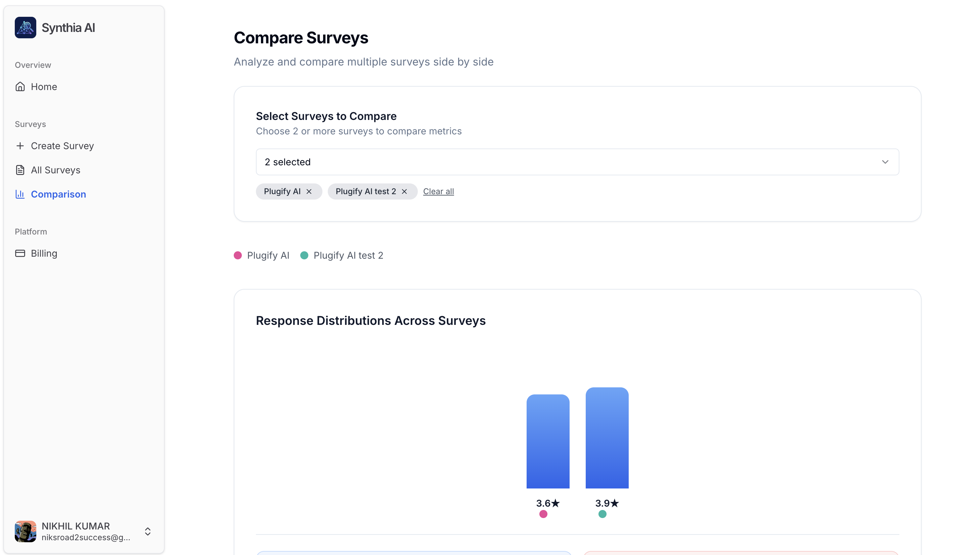Remove the Plugify AI tag
The image size is (980, 555).
pyautogui.click(x=309, y=191)
